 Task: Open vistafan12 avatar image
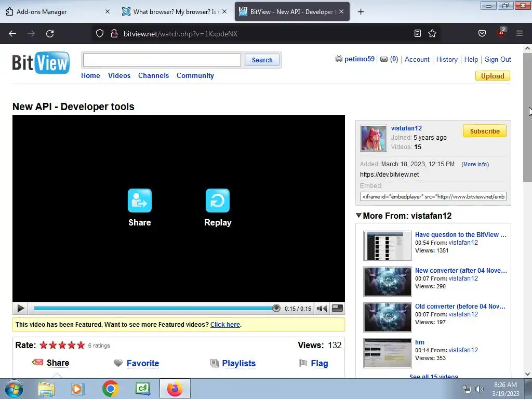[x=373, y=138]
